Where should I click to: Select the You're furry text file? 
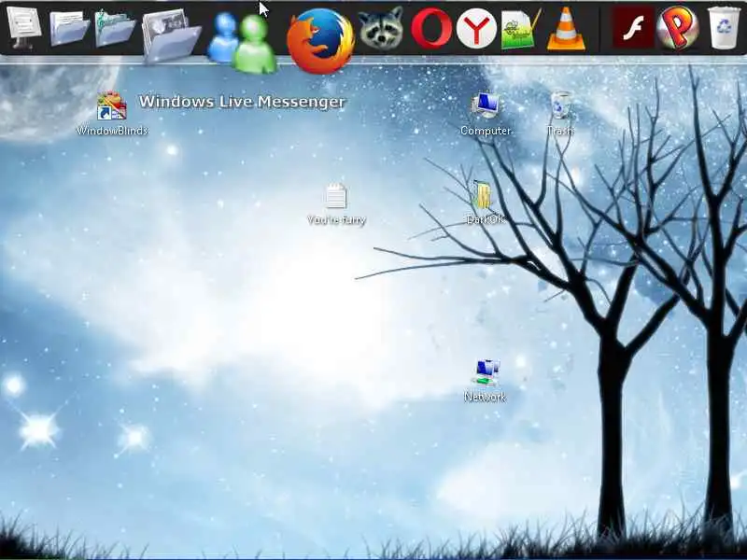pyautogui.click(x=336, y=204)
